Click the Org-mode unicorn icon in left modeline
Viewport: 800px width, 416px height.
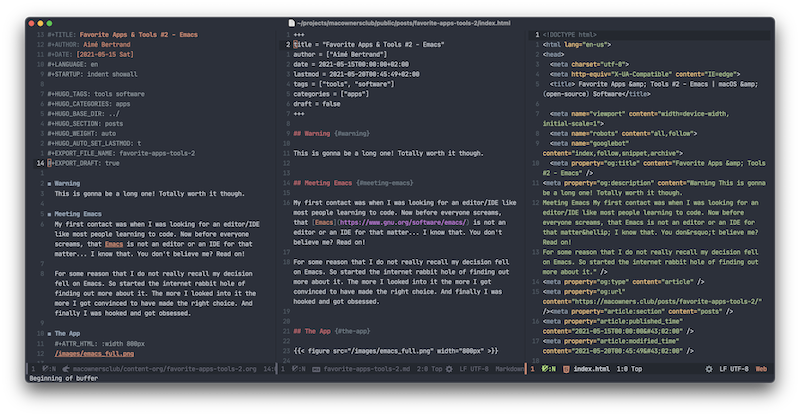tap(65, 369)
